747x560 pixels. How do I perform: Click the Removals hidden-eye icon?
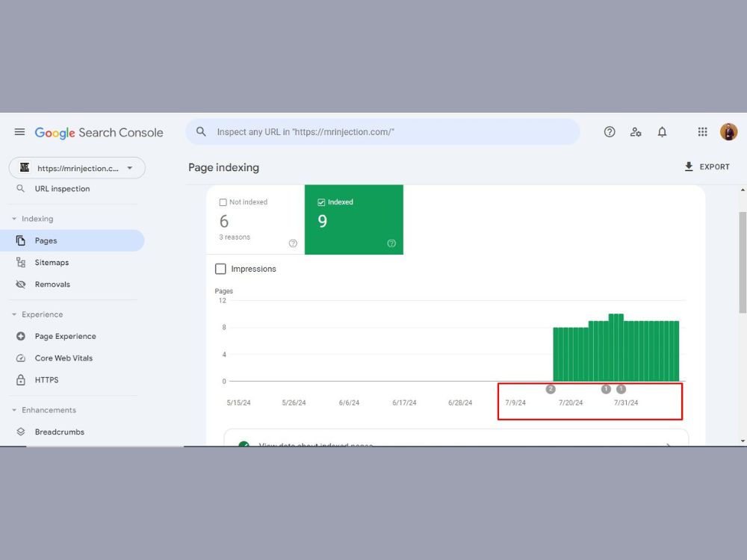tap(20, 284)
